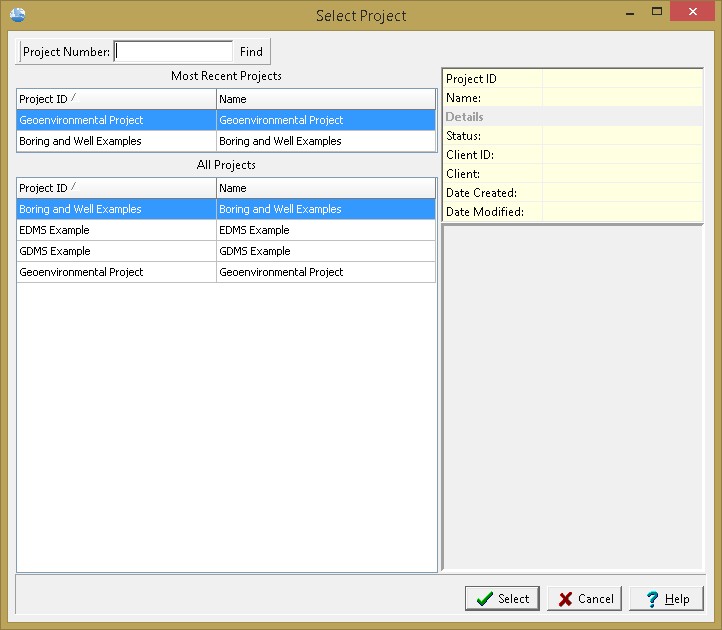
Task: Select Boring and Well Examples in recent list
Action: click(x=116, y=141)
